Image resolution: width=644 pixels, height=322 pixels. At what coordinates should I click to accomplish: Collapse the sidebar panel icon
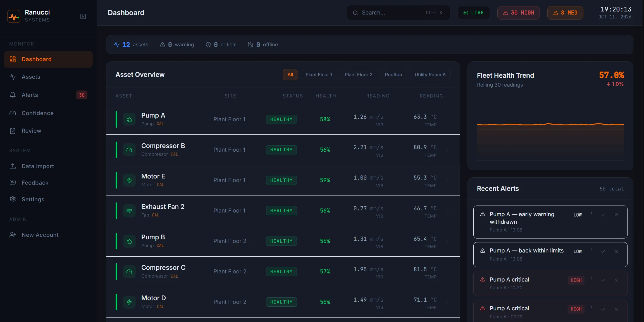pos(83,16)
